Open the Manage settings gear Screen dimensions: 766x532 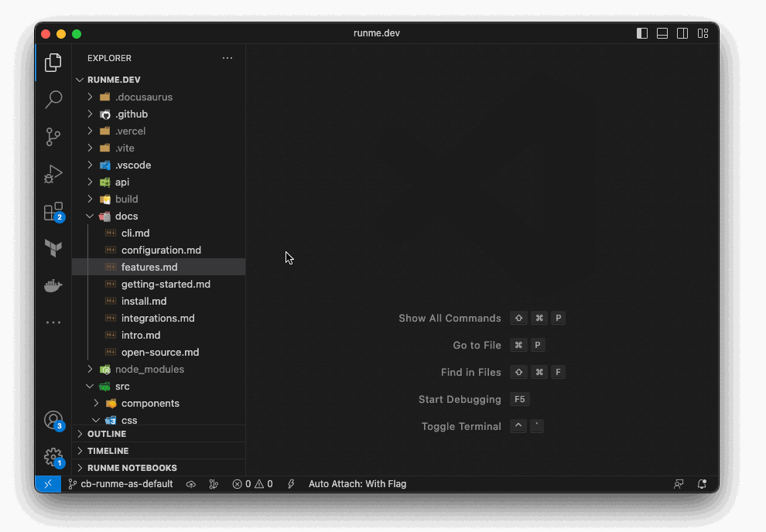point(53,456)
